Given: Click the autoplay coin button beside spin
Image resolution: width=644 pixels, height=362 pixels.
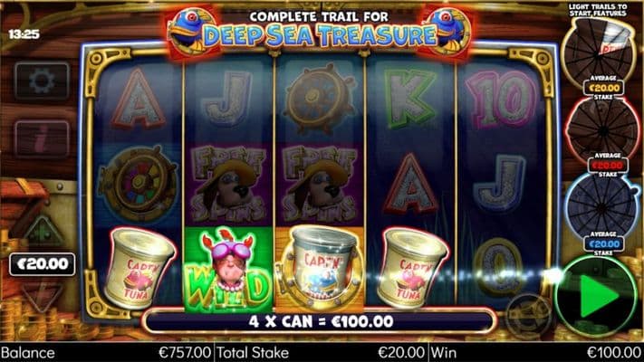Looking at the screenshot, I should 528,316.
